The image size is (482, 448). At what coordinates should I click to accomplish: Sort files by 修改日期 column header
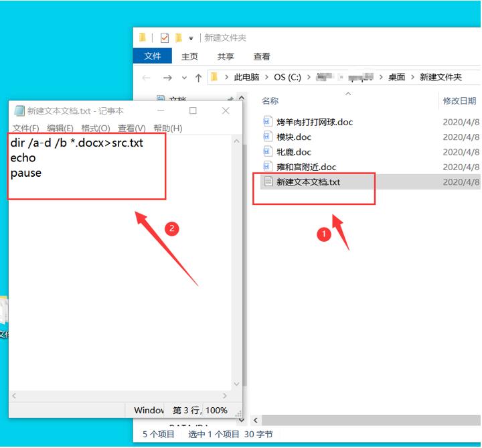(459, 101)
